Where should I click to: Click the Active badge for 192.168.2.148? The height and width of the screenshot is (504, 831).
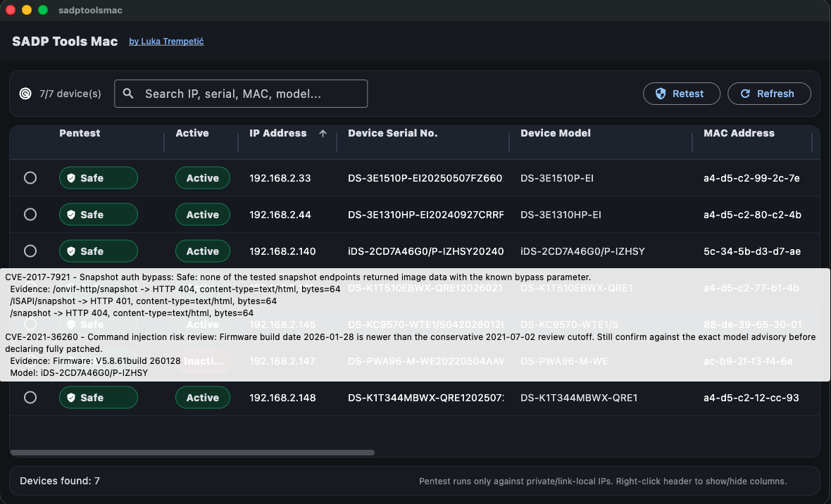pos(202,398)
